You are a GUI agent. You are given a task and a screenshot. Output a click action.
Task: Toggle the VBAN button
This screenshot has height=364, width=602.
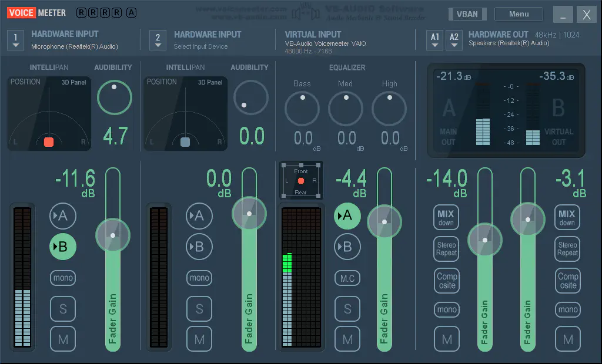point(467,14)
